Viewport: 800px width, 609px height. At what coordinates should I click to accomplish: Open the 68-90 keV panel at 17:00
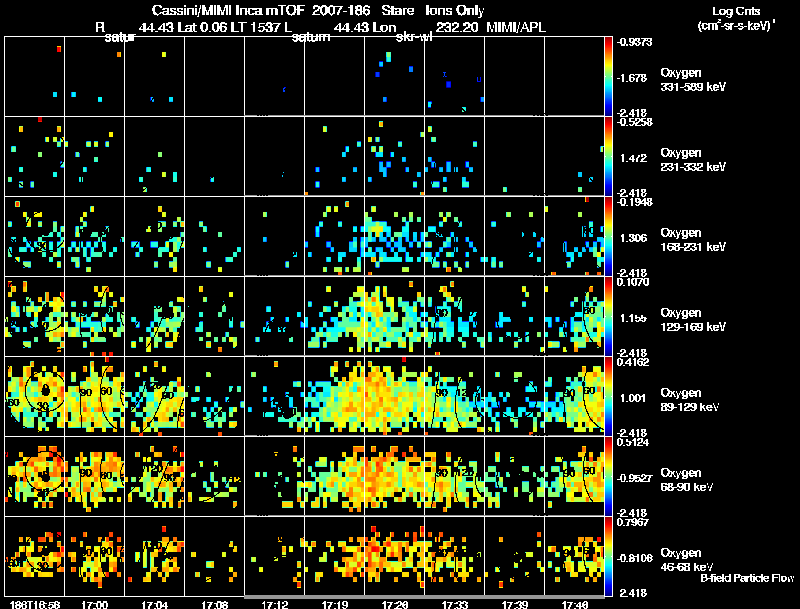pyautogui.click(x=94, y=476)
